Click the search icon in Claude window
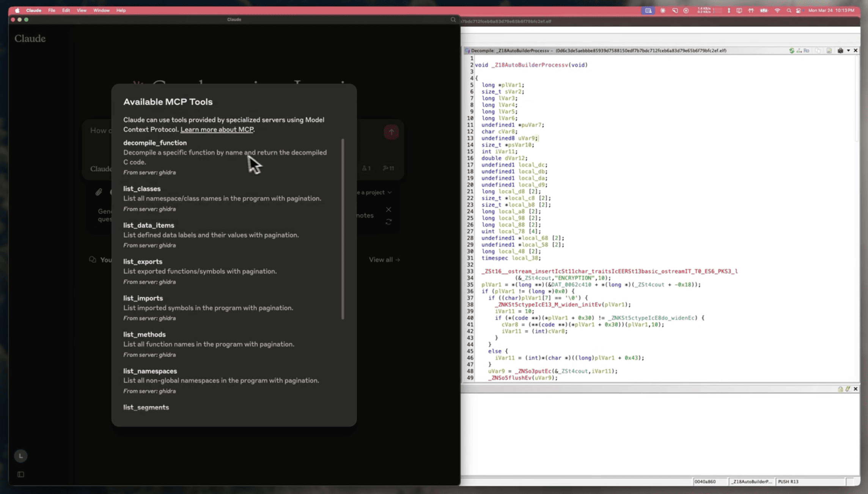The height and width of the screenshot is (494, 868). [453, 19]
